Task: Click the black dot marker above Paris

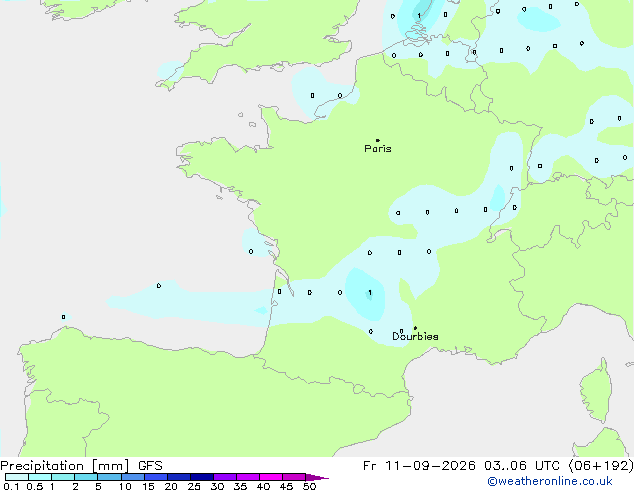Action: pyautogui.click(x=378, y=140)
